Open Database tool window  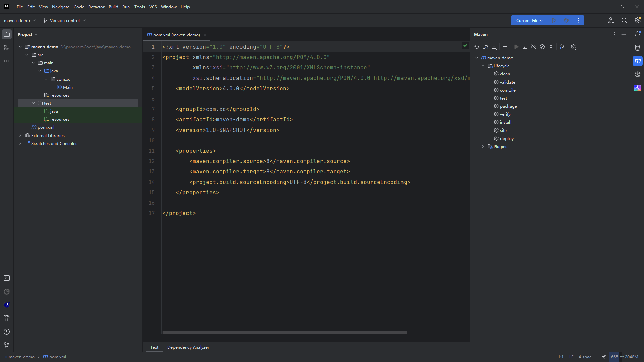point(638,48)
